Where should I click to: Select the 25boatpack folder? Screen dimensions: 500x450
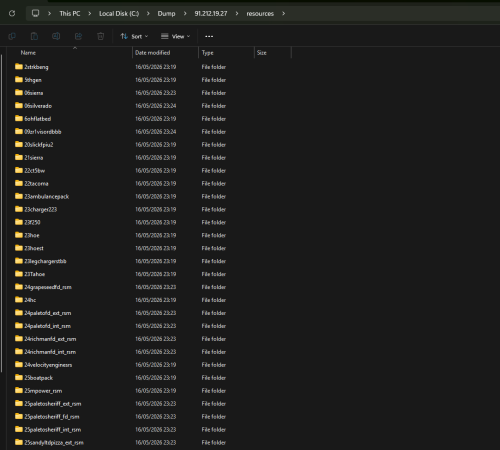point(38,378)
